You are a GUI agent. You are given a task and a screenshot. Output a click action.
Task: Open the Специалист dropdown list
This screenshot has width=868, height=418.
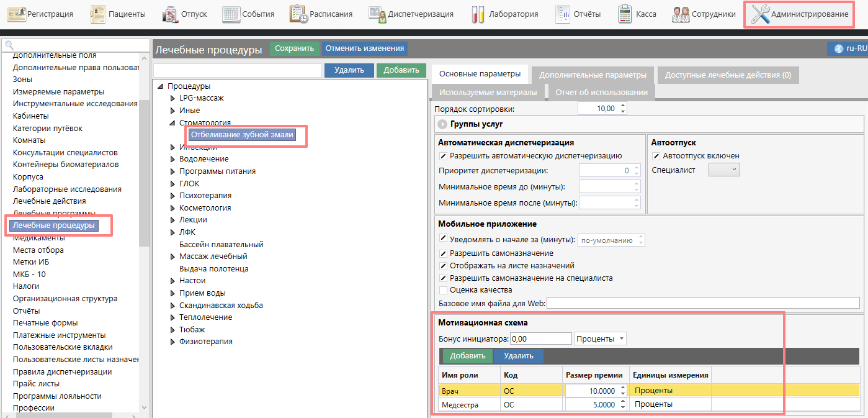(x=724, y=170)
